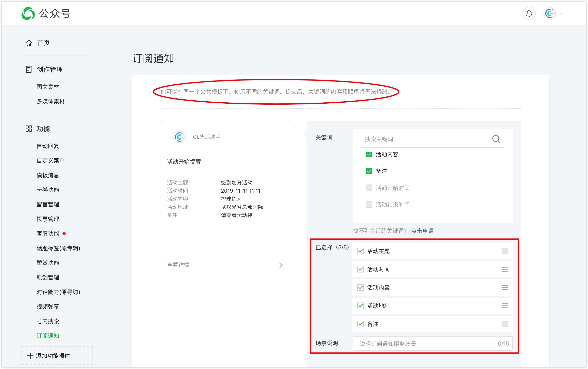The width and height of the screenshot is (588, 369).
Task: Click preview value 请穿着运动装
Action: pyautogui.click(x=237, y=215)
